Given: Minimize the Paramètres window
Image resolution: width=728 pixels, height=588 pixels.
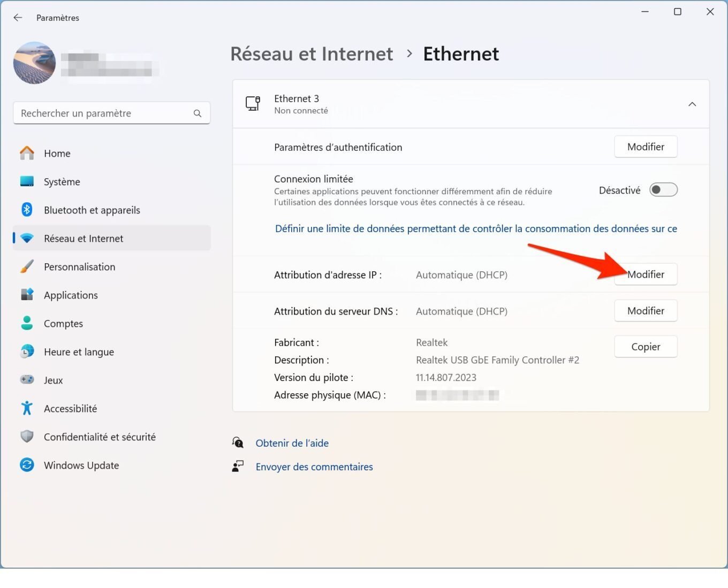Looking at the screenshot, I should point(645,12).
